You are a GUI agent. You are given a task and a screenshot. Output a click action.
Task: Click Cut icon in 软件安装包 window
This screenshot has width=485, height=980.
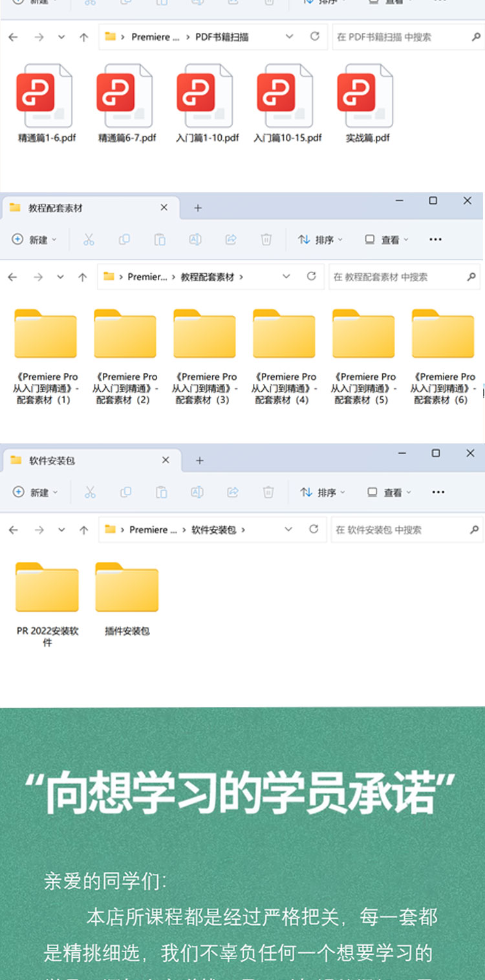click(x=90, y=493)
